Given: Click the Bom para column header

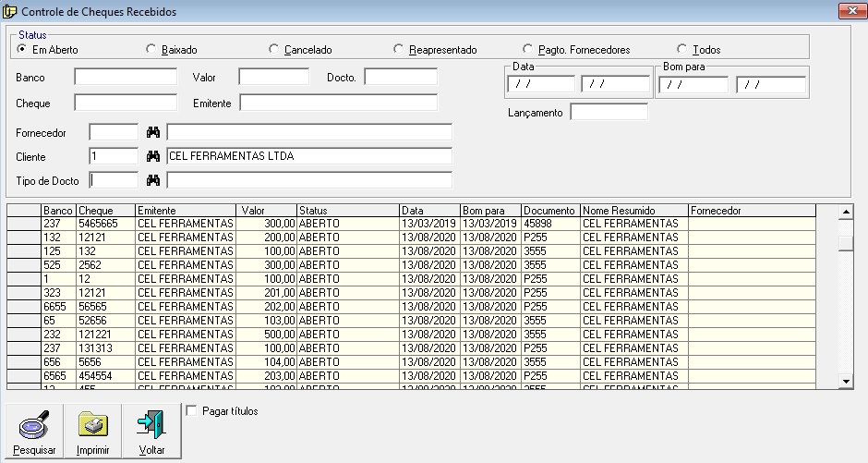Looking at the screenshot, I should point(490,211).
